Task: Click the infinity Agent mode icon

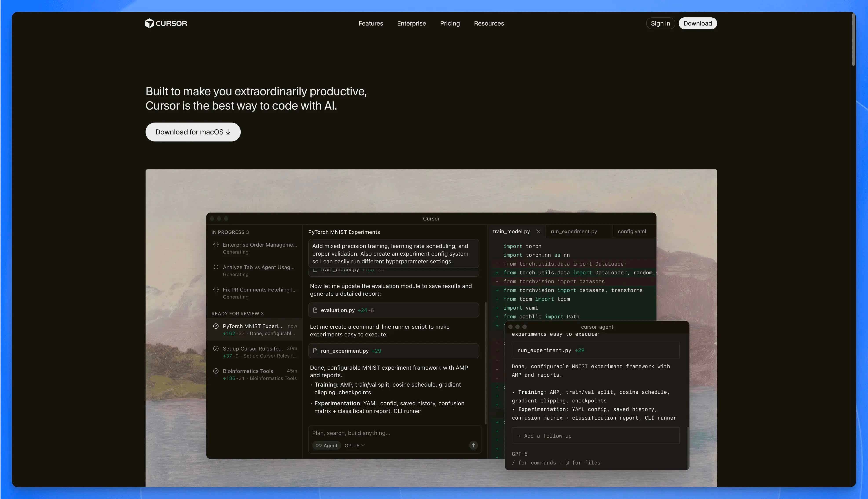Action: point(319,446)
